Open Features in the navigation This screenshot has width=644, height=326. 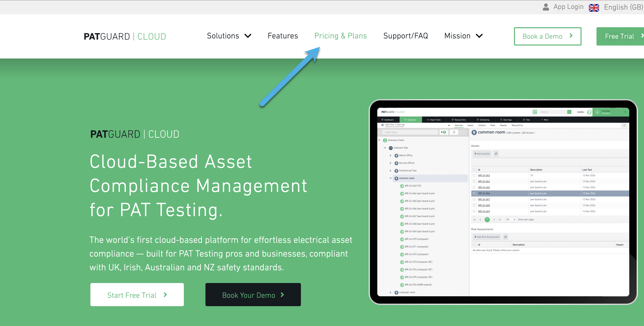point(283,36)
